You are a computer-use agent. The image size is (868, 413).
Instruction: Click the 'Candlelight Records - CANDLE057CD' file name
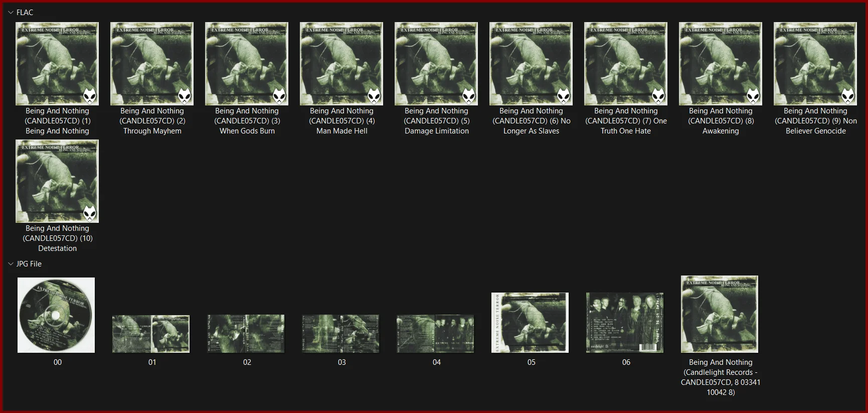721,377
